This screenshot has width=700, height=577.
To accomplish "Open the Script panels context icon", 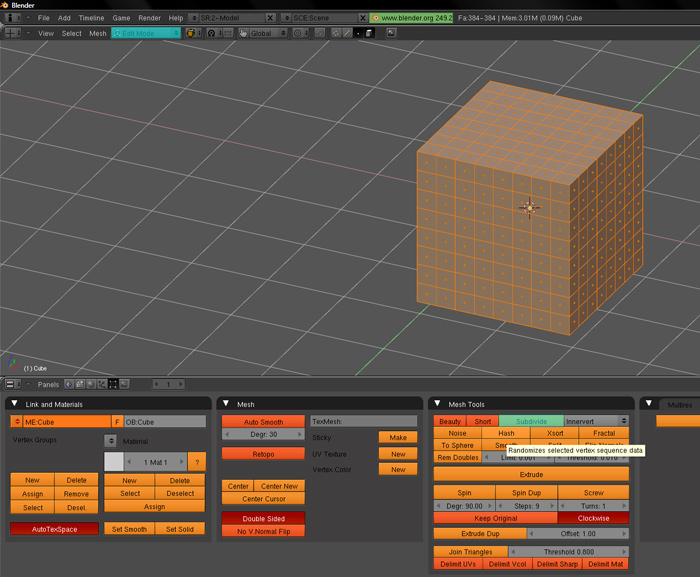I will click(80, 384).
